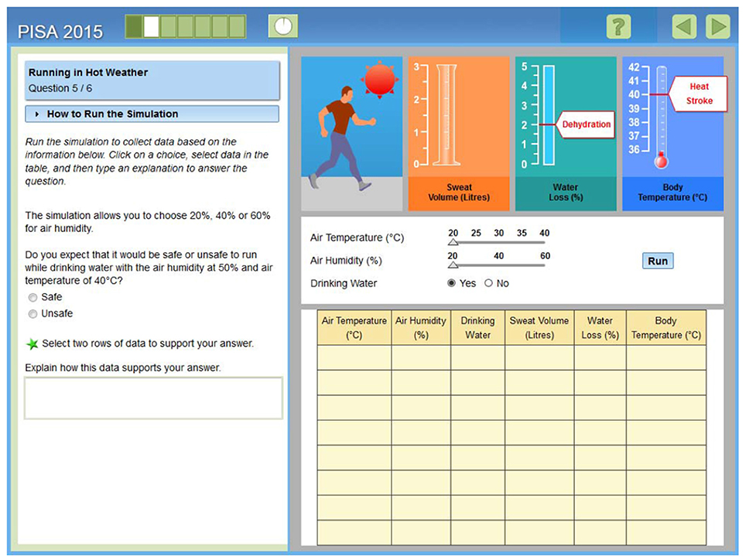The height and width of the screenshot is (560, 746).
Task: Click the Drinking Water column header
Action: coord(477,327)
